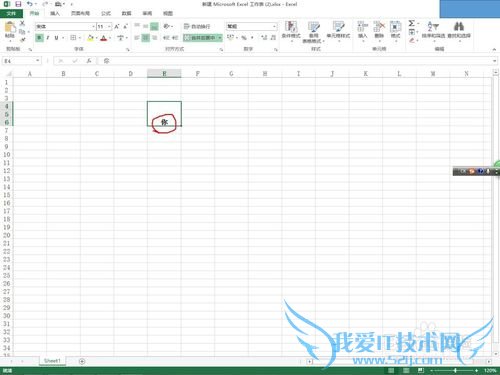Switch to the Formulas tab
Screen dimensions: 500x375
(x=106, y=13)
